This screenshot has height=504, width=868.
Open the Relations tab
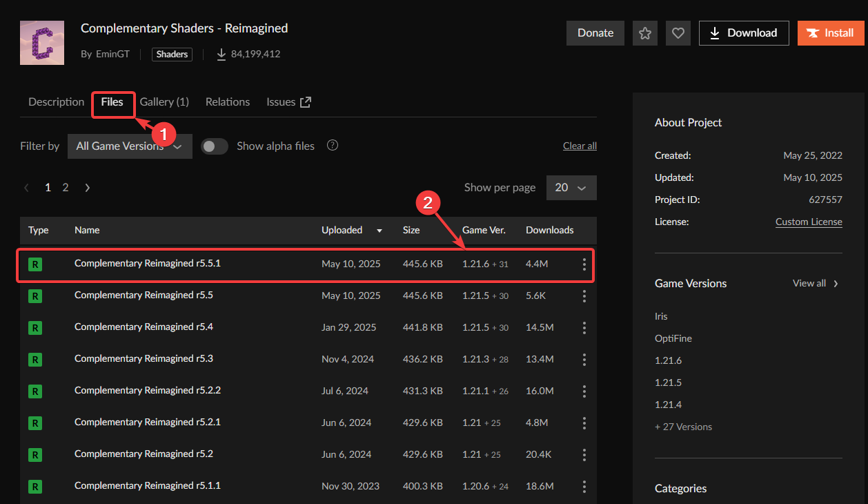[x=228, y=101]
